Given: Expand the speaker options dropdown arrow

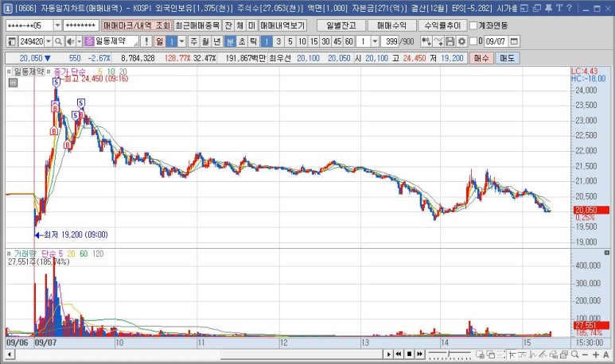Looking at the screenshot, I should 80,41.
